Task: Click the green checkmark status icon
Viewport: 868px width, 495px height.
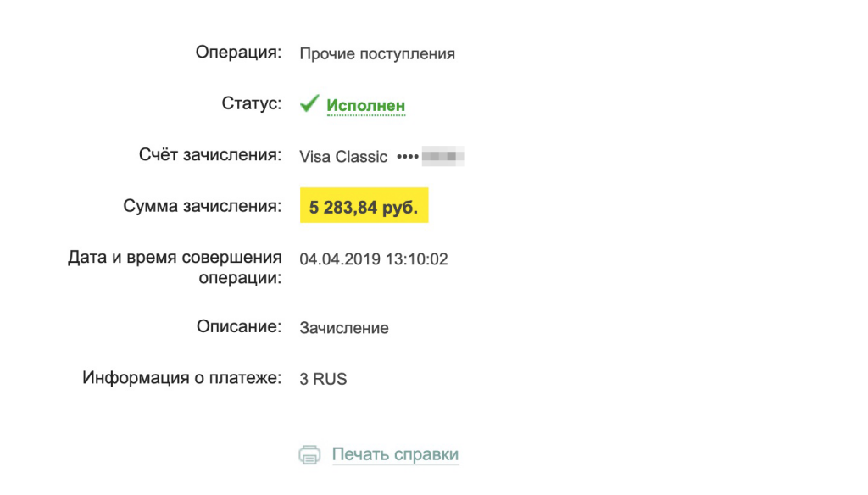Action: pyautogui.click(x=309, y=104)
